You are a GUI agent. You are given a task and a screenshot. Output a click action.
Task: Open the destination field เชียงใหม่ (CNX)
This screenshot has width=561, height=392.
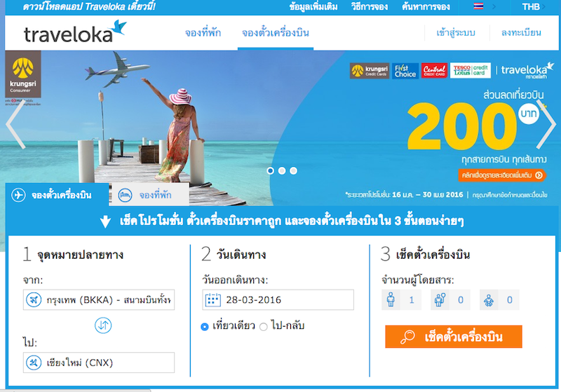pyautogui.click(x=99, y=363)
